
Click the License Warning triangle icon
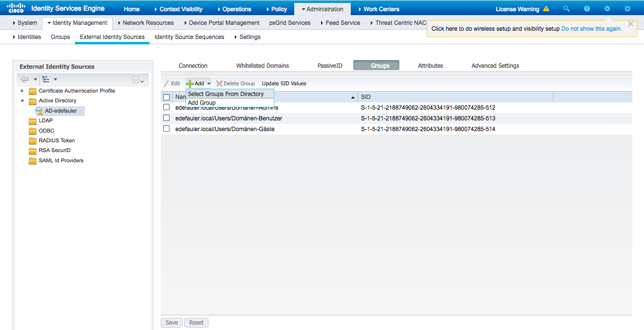[546, 9]
